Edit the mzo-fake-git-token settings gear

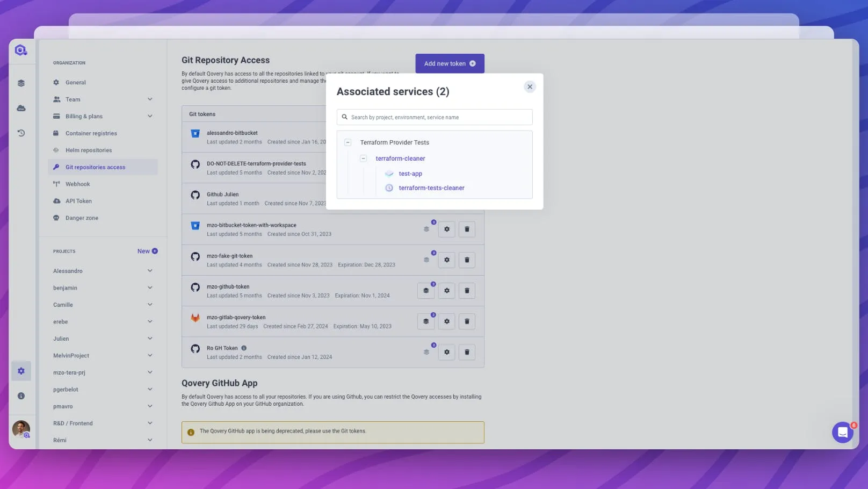(446, 260)
